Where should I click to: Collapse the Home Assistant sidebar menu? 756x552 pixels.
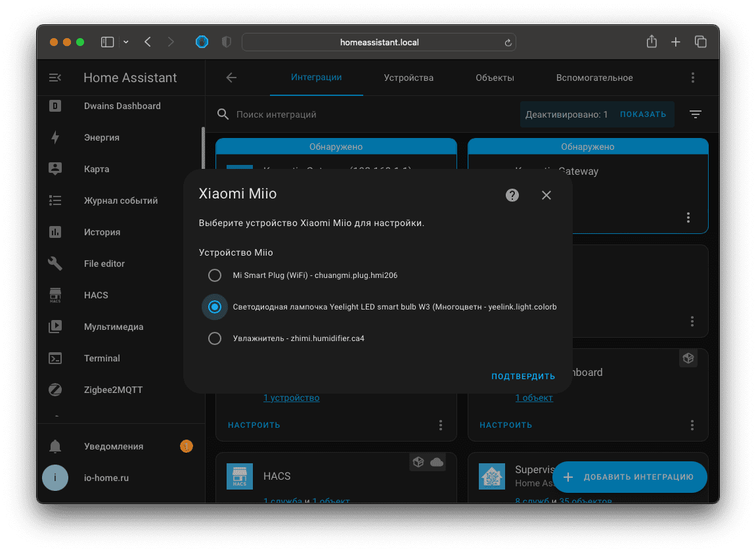pyautogui.click(x=56, y=78)
